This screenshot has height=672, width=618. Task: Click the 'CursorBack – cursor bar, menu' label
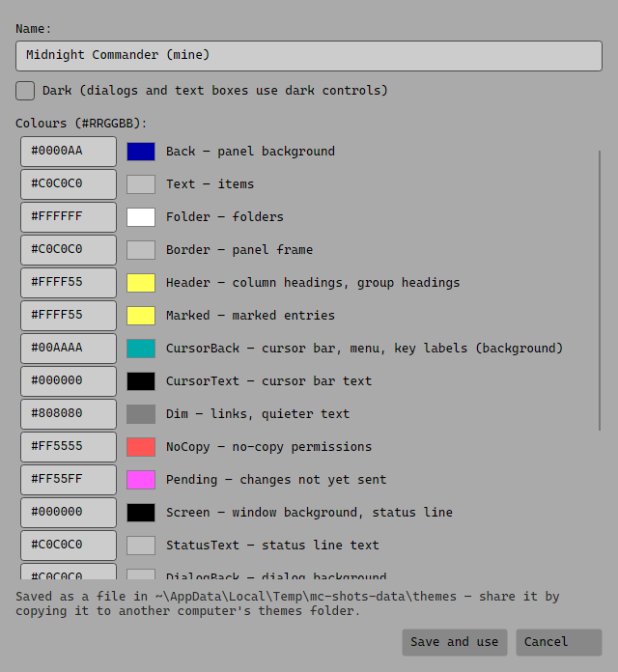[x=364, y=349]
